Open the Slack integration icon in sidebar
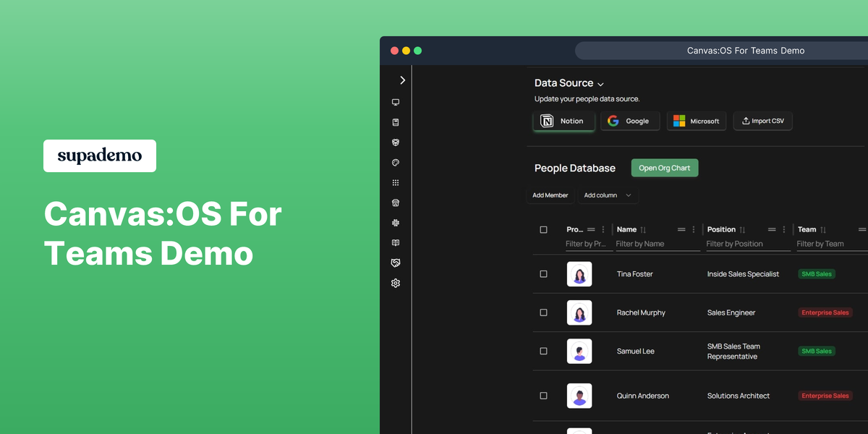Viewport: 868px width, 434px height. point(396,223)
